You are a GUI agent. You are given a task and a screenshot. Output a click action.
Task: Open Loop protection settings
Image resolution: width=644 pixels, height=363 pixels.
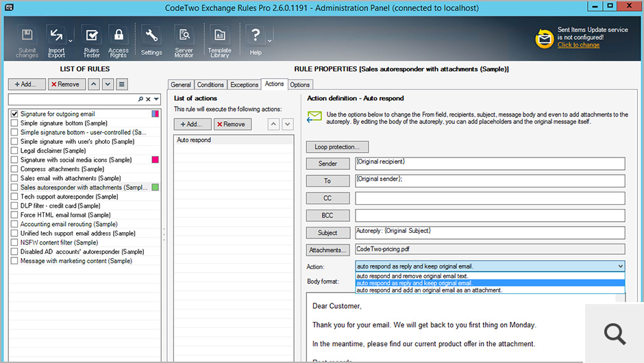[337, 147]
